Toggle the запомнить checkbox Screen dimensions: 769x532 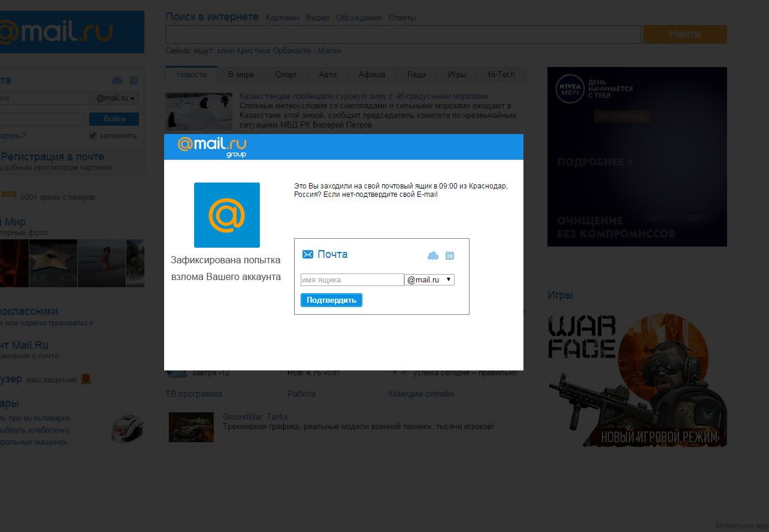click(x=93, y=135)
